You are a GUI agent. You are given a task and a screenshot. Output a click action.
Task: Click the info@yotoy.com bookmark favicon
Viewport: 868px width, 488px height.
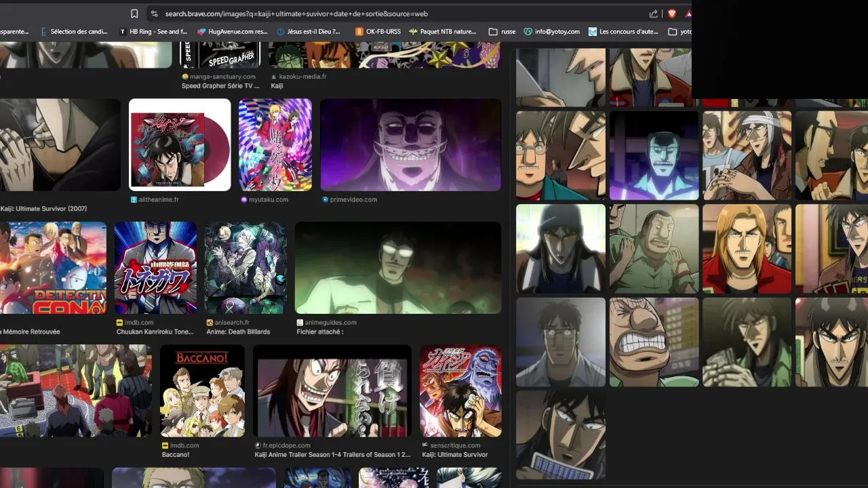click(x=528, y=31)
